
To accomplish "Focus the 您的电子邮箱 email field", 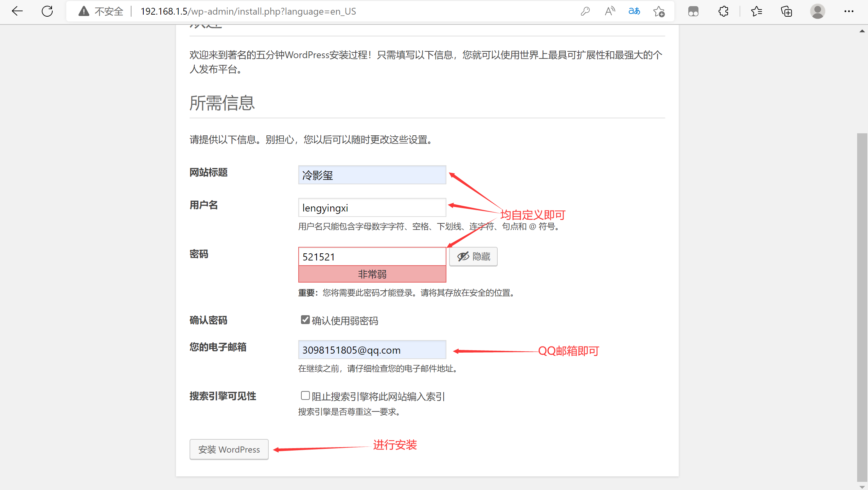I will 372,350.
